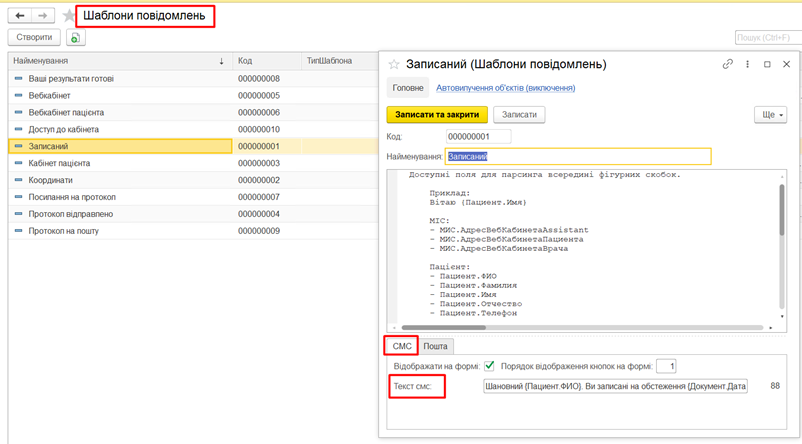This screenshot has height=444, width=802.
Task: Click the forward navigation arrow
Action: click(x=43, y=16)
